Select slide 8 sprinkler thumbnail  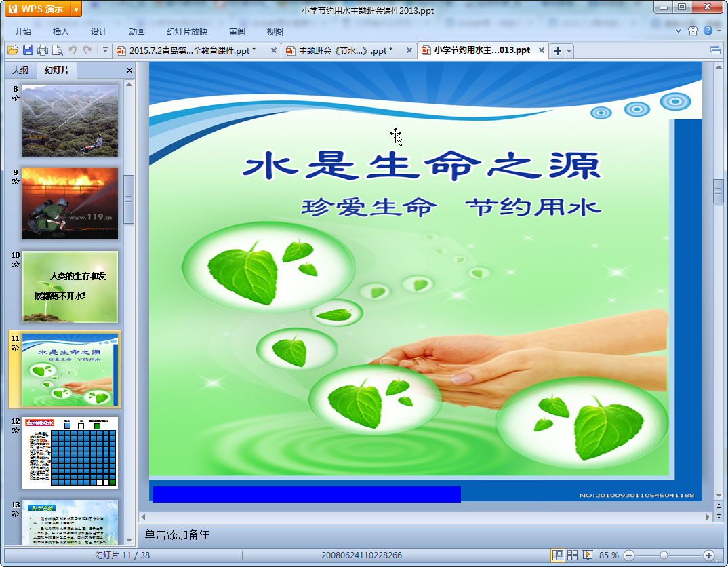70,121
